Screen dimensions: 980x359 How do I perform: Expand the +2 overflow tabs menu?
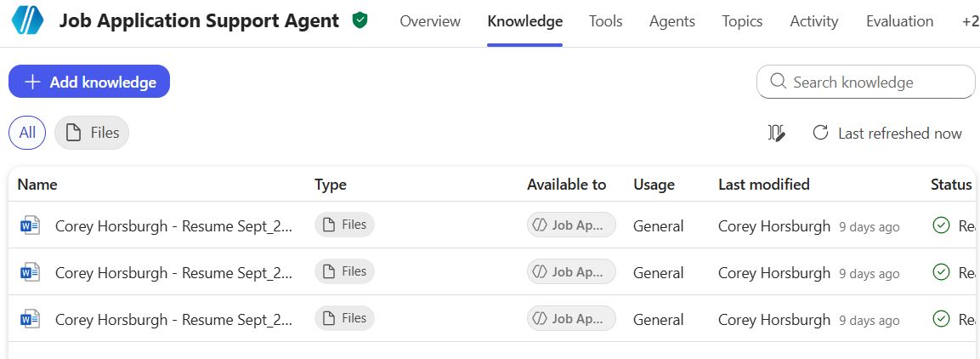point(970,21)
